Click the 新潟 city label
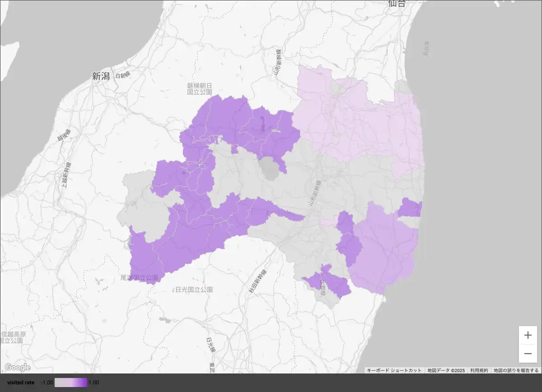Image resolution: width=542 pixels, height=392 pixels. pos(101,76)
